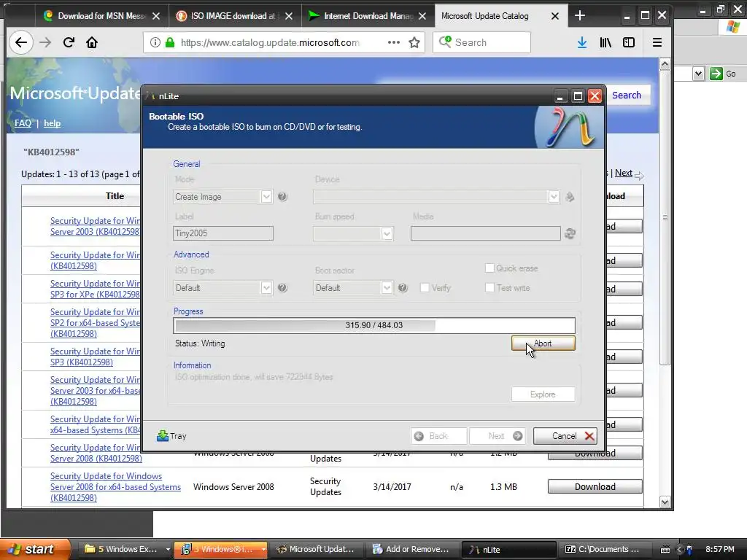The height and width of the screenshot is (560, 747).
Task: Click the help icon beside Boot sector dropdown
Action: (403, 287)
